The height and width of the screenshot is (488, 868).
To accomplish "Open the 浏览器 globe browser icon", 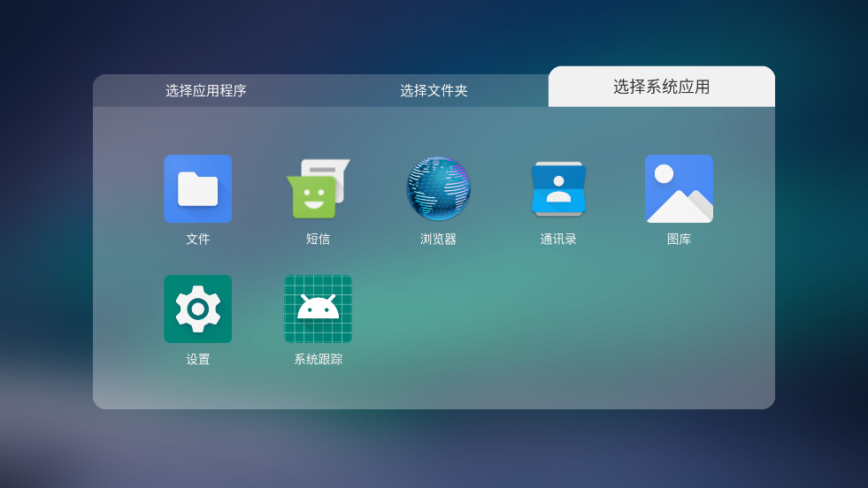I will coord(438,188).
